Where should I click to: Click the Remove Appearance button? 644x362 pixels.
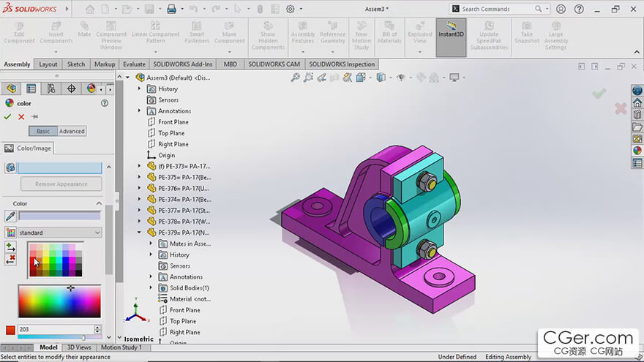61,184
